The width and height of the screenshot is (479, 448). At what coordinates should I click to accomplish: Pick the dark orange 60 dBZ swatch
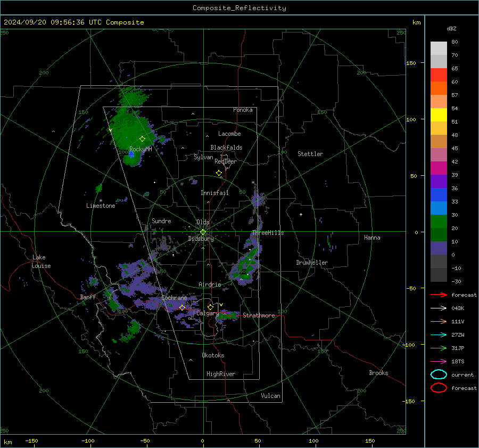(439, 88)
